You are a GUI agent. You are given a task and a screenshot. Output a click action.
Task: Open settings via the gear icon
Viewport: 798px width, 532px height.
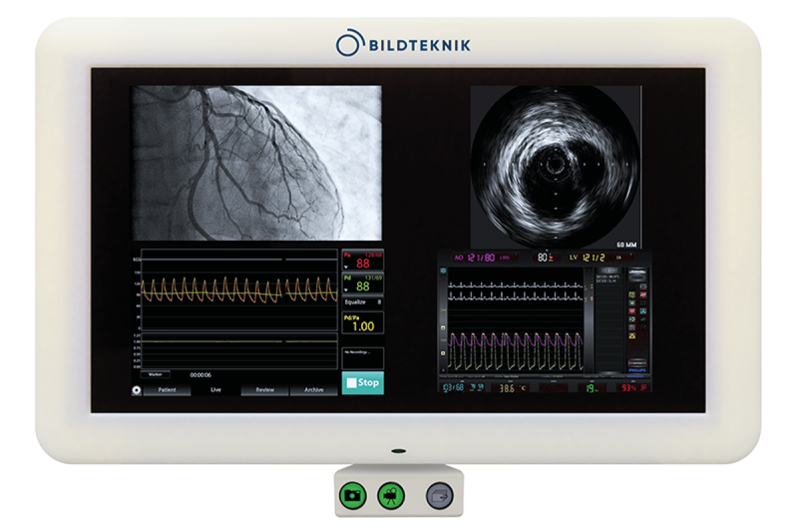pyautogui.click(x=137, y=390)
